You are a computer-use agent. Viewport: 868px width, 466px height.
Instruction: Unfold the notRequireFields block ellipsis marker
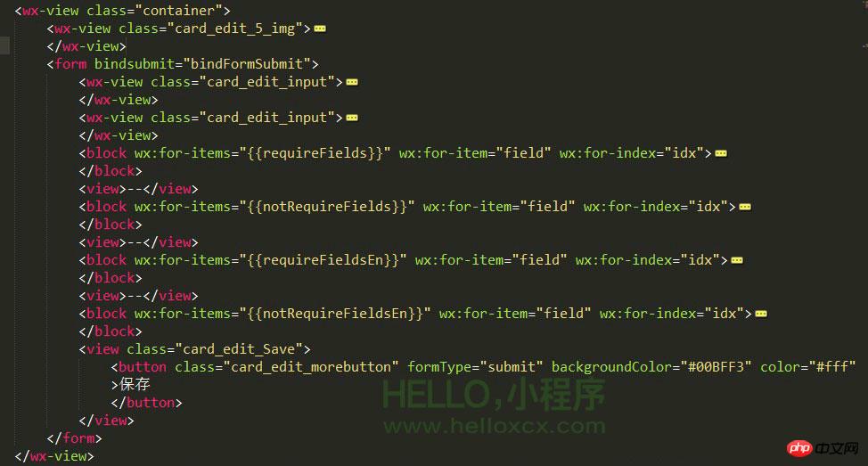pyautogui.click(x=745, y=207)
